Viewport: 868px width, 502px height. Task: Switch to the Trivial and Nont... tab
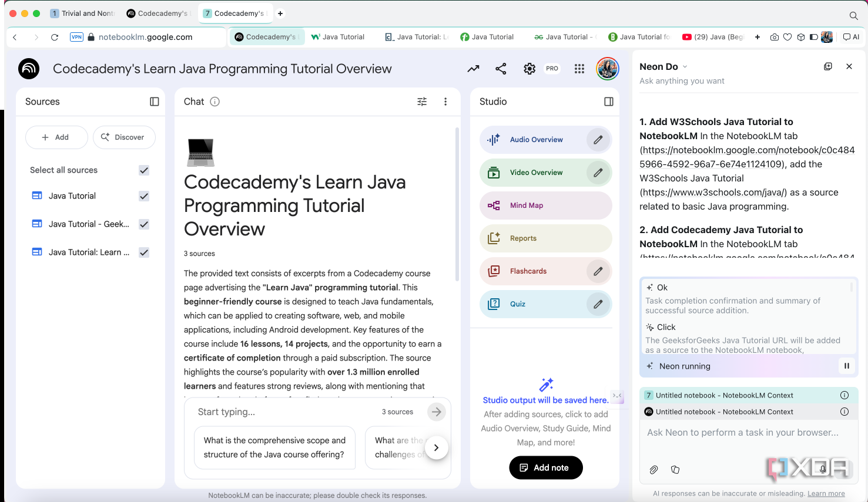click(x=82, y=14)
